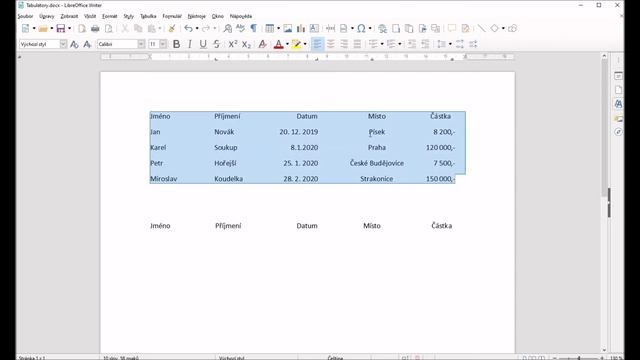Screen dimensions: 640x360
Task: Open the Calibri font name dropdown
Action: pyautogui.click(x=141, y=44)
